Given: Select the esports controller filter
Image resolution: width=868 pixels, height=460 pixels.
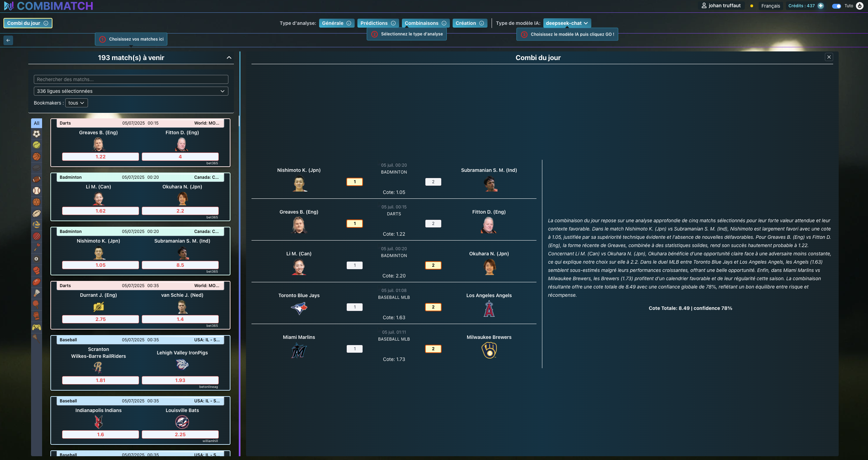Looking at the screenshot, I should 37,327.
